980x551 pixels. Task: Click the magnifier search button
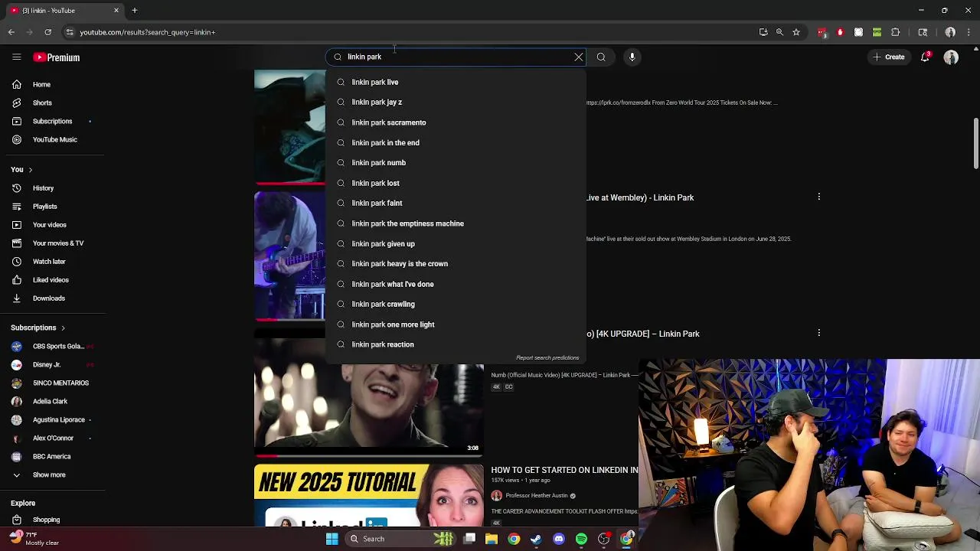click(x=601, y=57)
